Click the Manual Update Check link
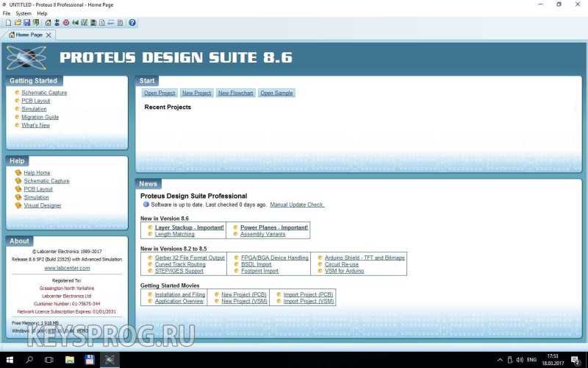 pyautogui.click(x=297, y=205)
